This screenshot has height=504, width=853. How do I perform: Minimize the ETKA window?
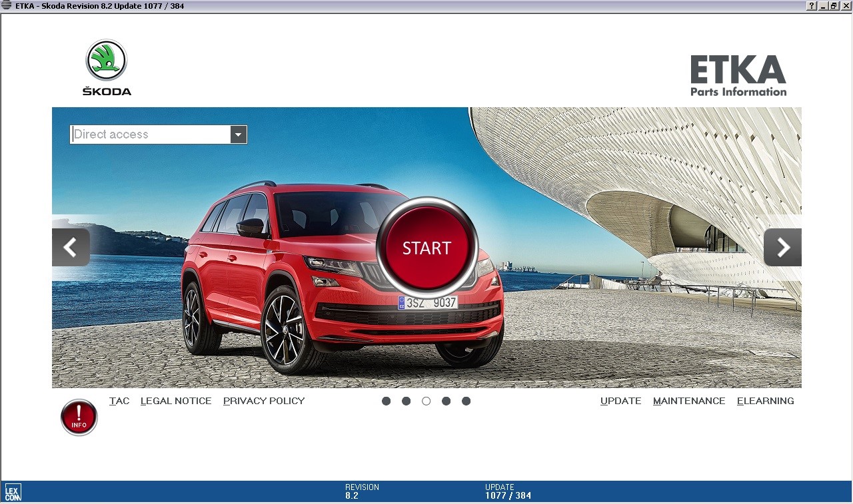[824, 6]
